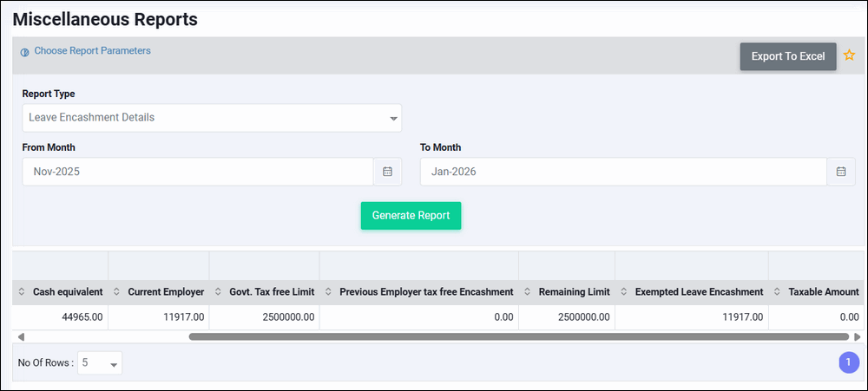Open the Report Type dropdown
The height and width of the screenshot is (391, 868).
tap(212, 118)
